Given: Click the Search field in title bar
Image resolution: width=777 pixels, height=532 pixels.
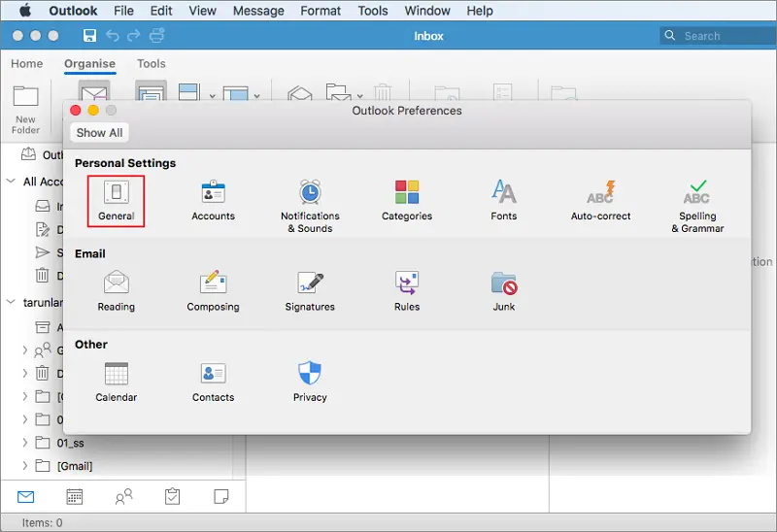Looking at the screenshot, I should (x=718, y=36).
